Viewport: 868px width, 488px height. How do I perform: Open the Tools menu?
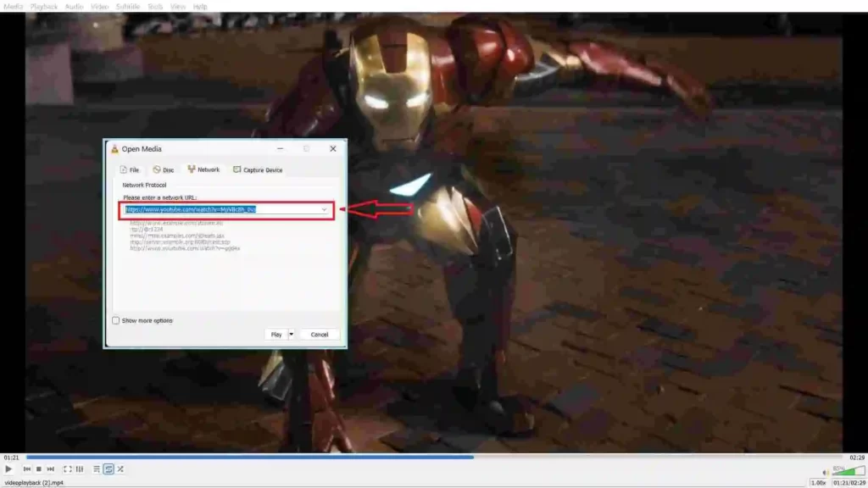tap(155, 7)
